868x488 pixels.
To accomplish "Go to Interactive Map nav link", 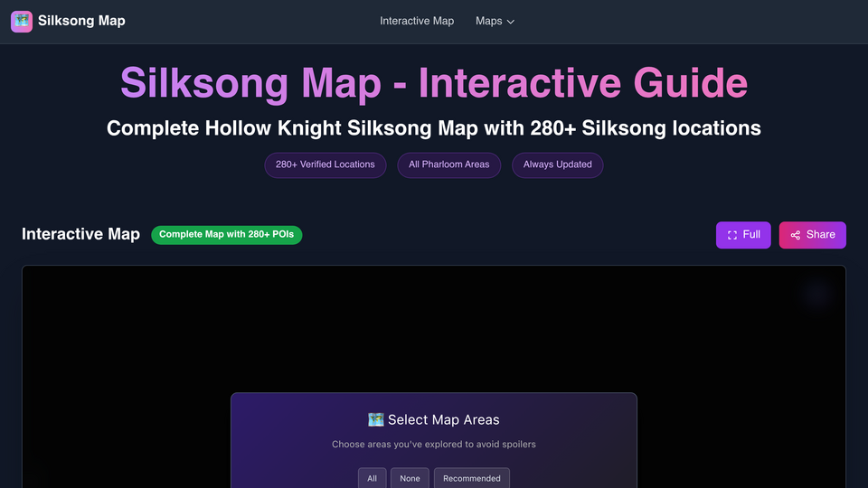I will (417, 21).
